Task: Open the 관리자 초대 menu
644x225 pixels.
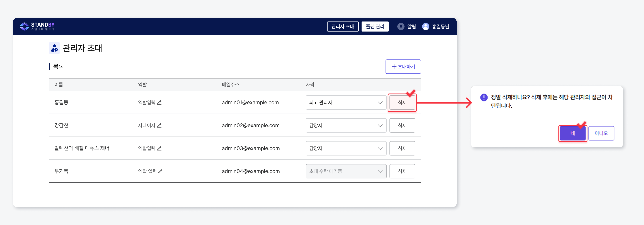Action: tap(343, 27)
